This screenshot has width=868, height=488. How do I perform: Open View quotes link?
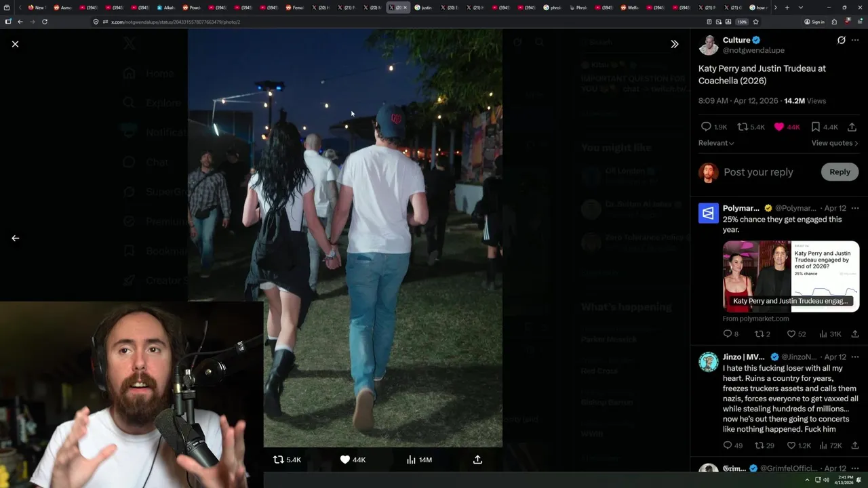[835, 143]
